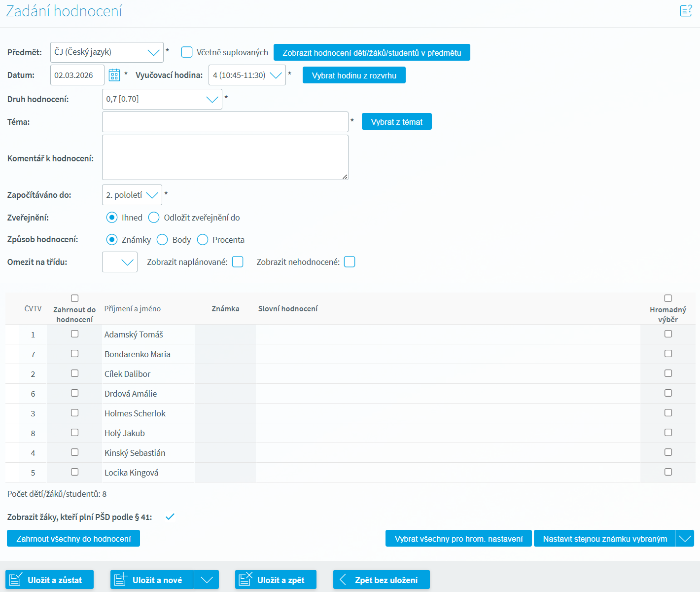Viewport: 700px width, 592px height.
Task: Tick 'Zobrazit nehodnocené' checkbox
Action: coord(350,262)
